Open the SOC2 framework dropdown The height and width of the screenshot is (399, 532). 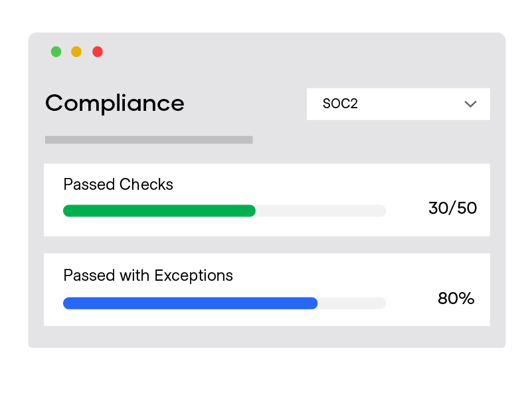coord(398,104)
